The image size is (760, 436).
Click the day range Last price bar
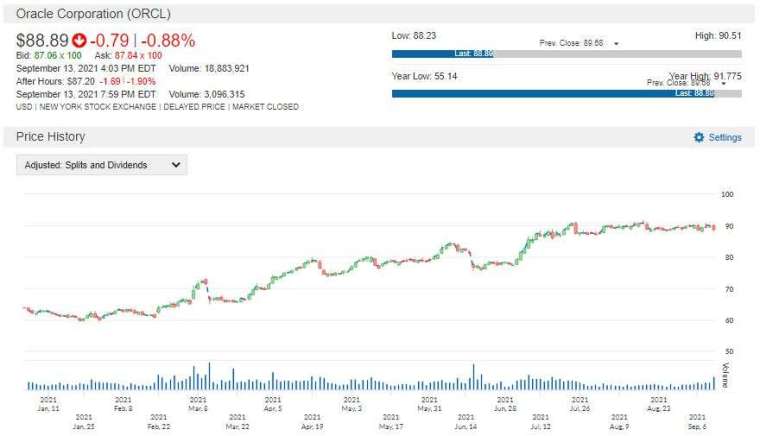[443, 54]
